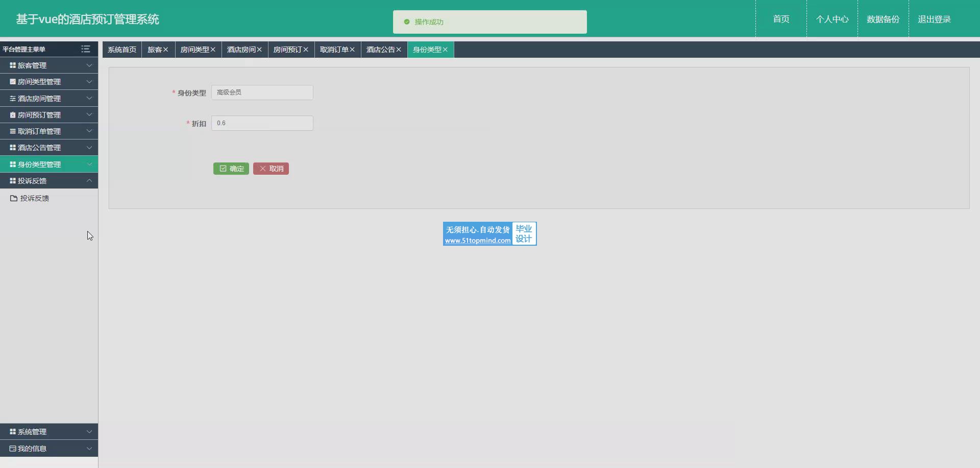Expand 酒店房间管理 chevron arrow
The height and width of the screenshot is (468, 980).
[x=89, y=98]
